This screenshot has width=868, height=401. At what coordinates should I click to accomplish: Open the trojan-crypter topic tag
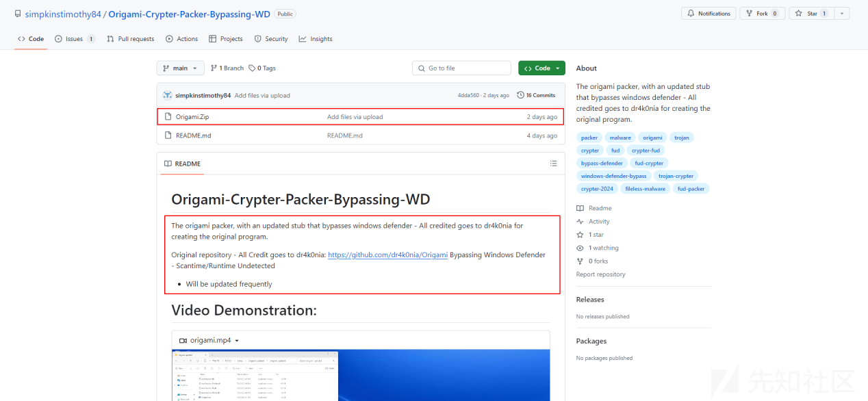[676, 176]
